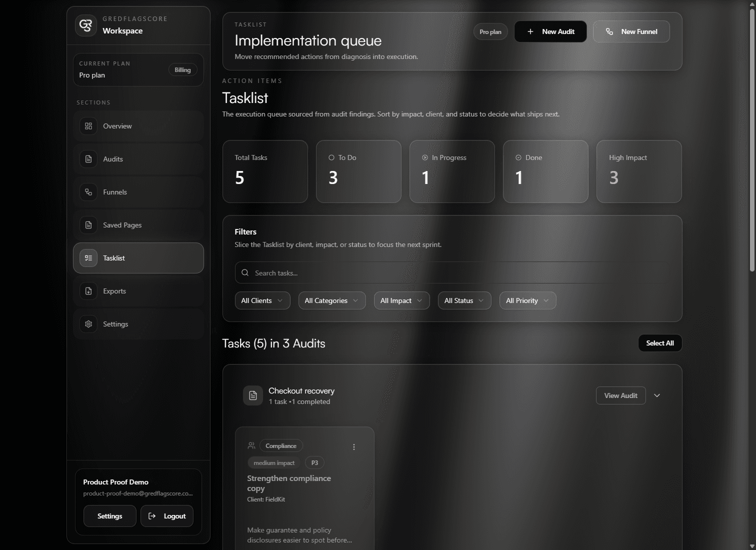Collapse the Checkout recovery audit section
The height and width of the screenshot is (550, 756).
click(x=657, y=395)
